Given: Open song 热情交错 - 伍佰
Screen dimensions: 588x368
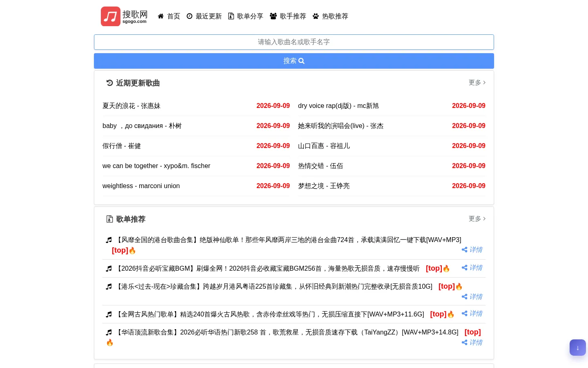Looking at the screenshot, I should pos(321,166).
